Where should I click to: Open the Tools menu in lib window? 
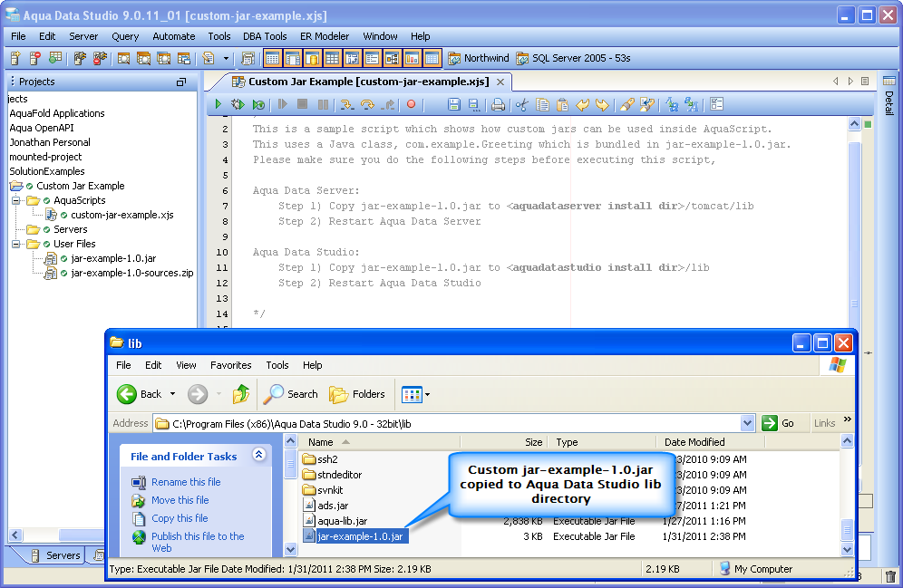(x=277, y=365)
